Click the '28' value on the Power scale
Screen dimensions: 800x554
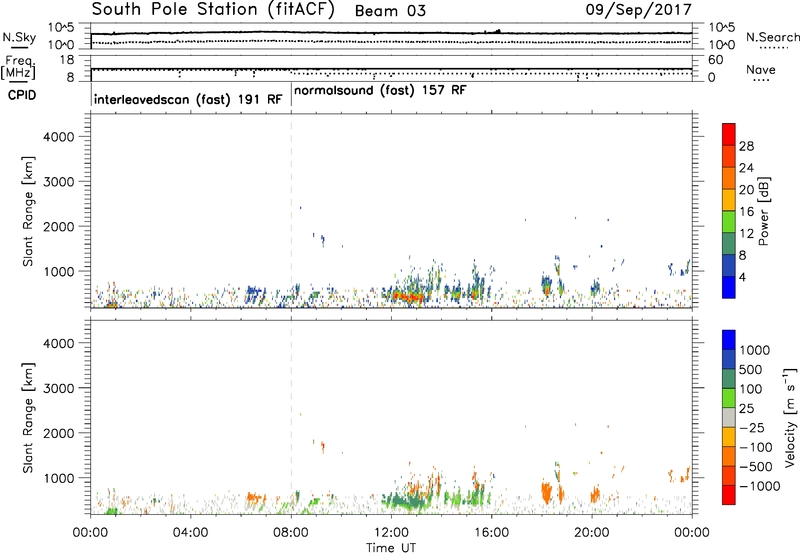[746, 146]
